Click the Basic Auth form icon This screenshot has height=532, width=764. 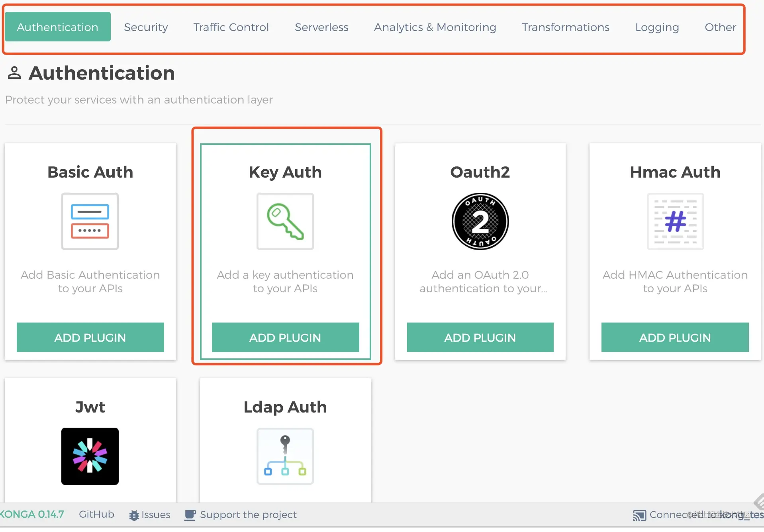tap(90, 221)
